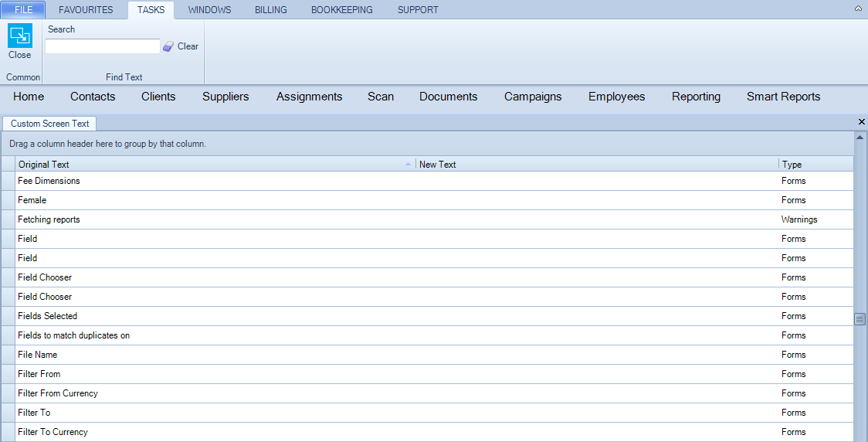Click the sort arrow in Original Text header
Viewport: 868px width, 442px height.
[x=408, y=164]
